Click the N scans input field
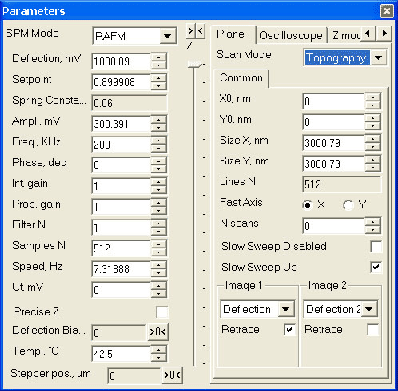The image size is (398, 391). (334, 226)
